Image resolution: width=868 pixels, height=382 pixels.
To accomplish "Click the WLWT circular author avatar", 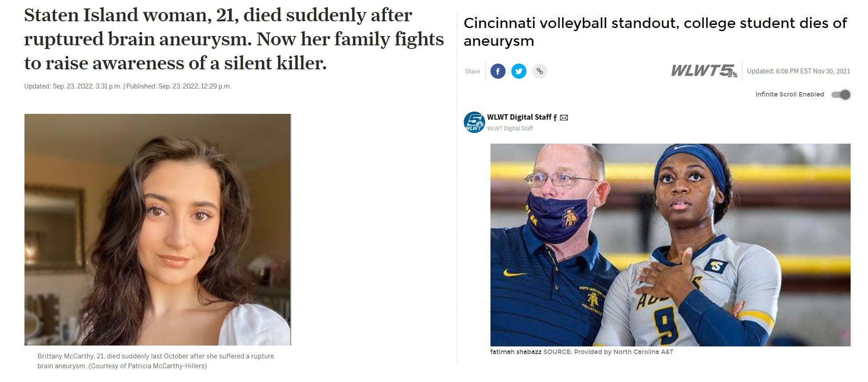I will click(x=474, y=122).
